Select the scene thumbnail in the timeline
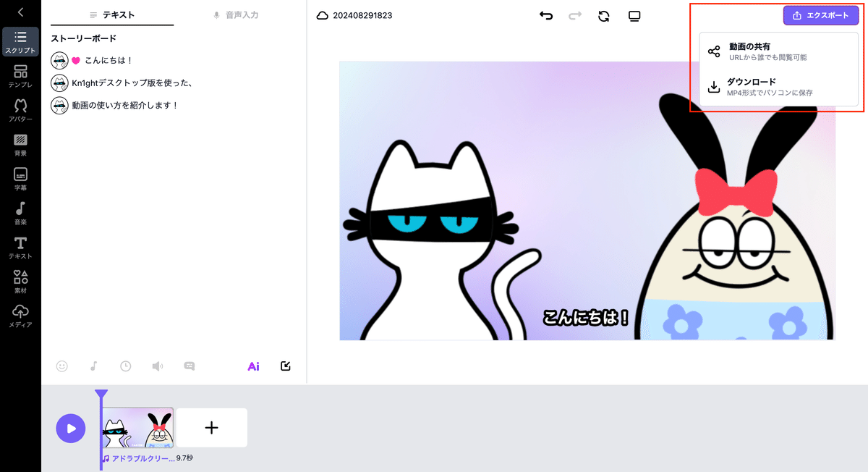This screenshot has width=868, height=472. (138, 428)
